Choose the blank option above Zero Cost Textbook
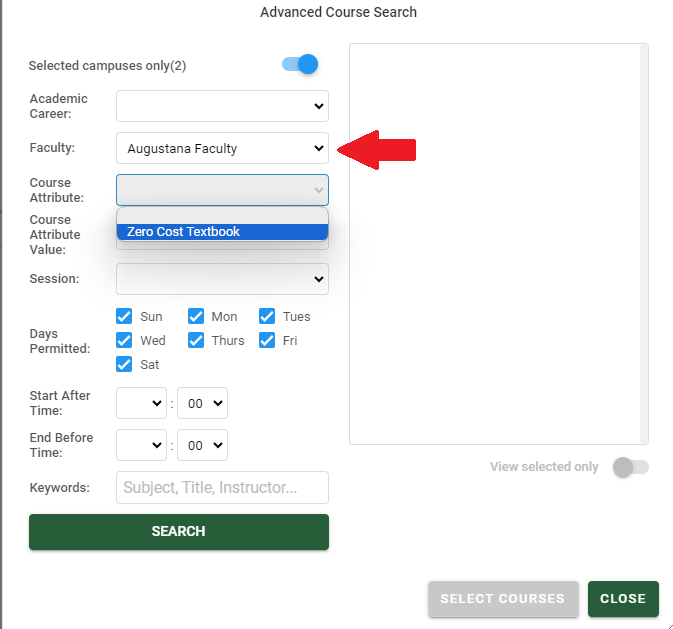 pyautogui.click(x=222, y=216)
